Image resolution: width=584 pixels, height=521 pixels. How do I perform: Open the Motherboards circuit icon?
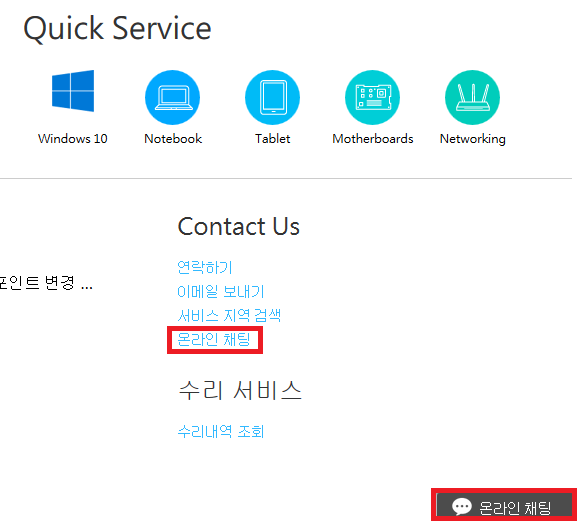tap(372, 98)
